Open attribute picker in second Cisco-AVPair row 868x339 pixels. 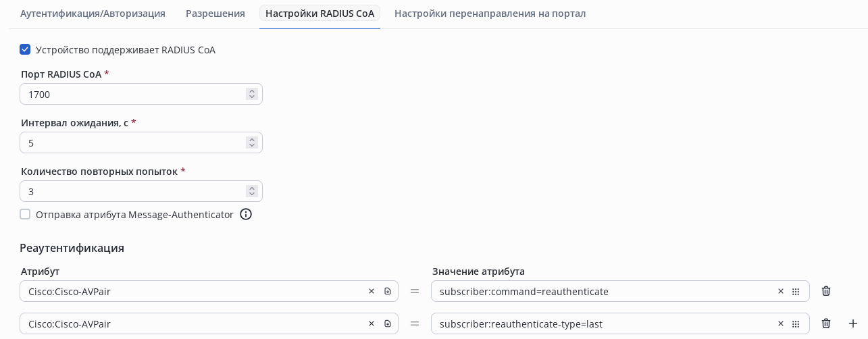[388, 323]
